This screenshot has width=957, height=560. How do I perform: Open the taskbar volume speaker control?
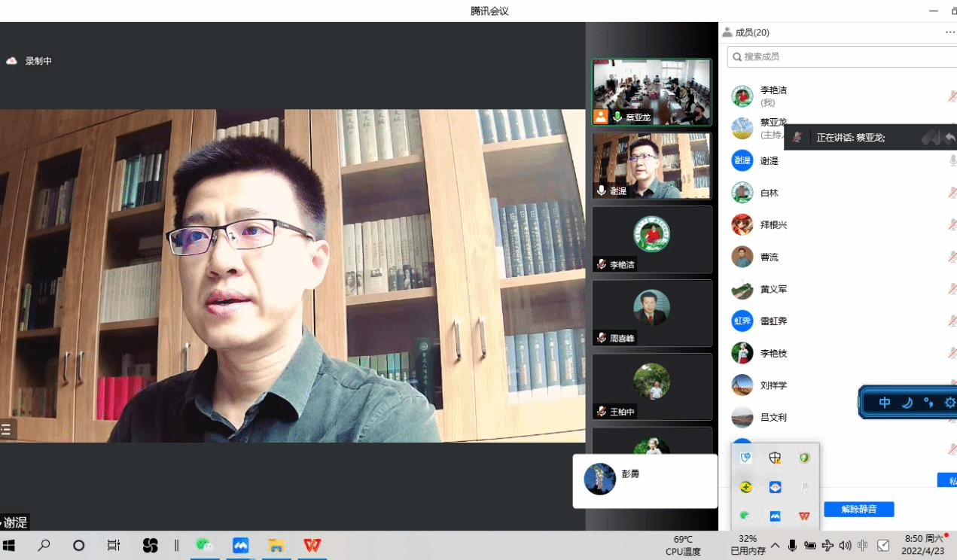coord(845,546)
